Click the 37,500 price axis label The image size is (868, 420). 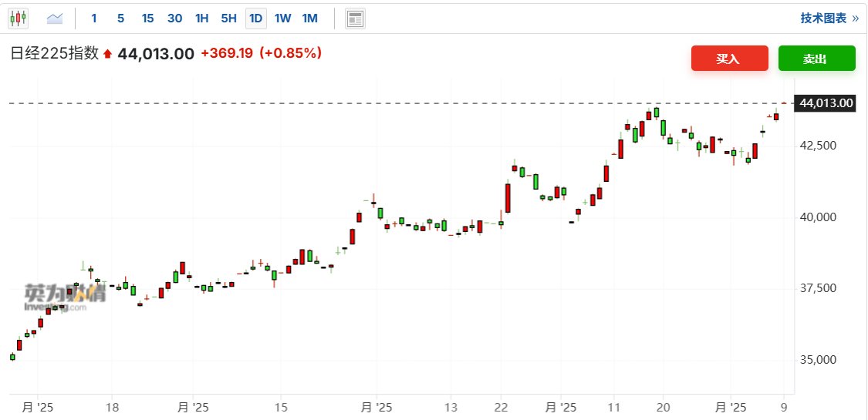click(819, 288)
